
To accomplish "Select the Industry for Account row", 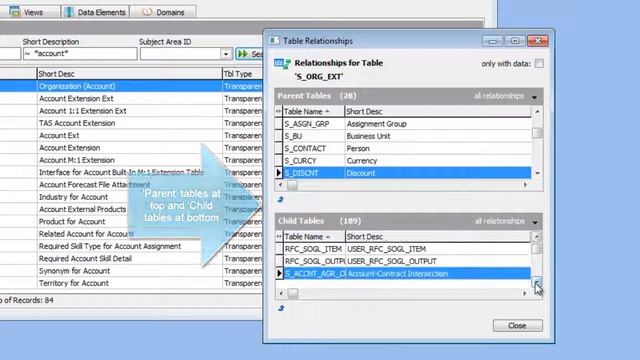I will point(131,197).
